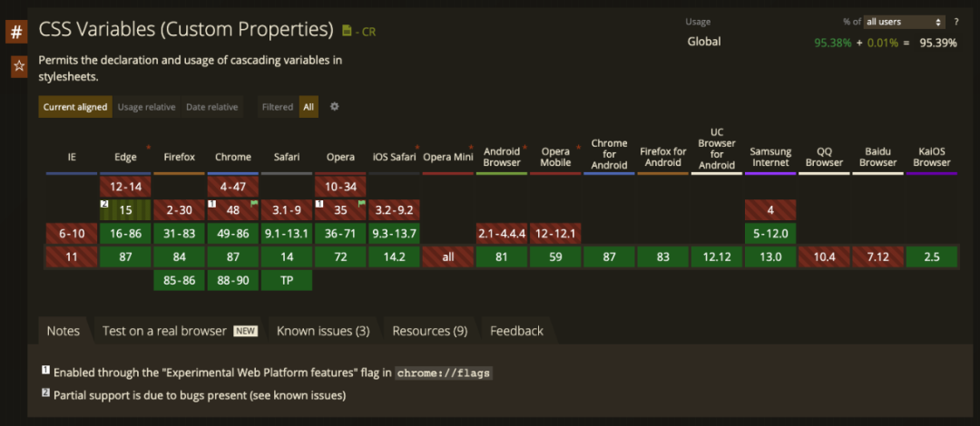Click CSS Variables (Custom Properties) title
Image resolution: width=980 pixels, height=426 pixels.
pyautogui.click(x=186, y=29)
